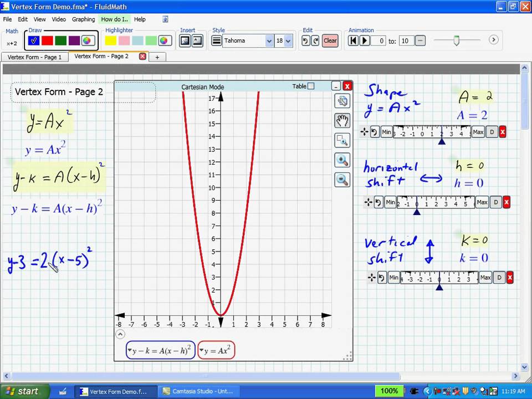The width and height of the screenshot is (532, 399).
Task: Toggle the D button on k slider
Action: (499, 278)
